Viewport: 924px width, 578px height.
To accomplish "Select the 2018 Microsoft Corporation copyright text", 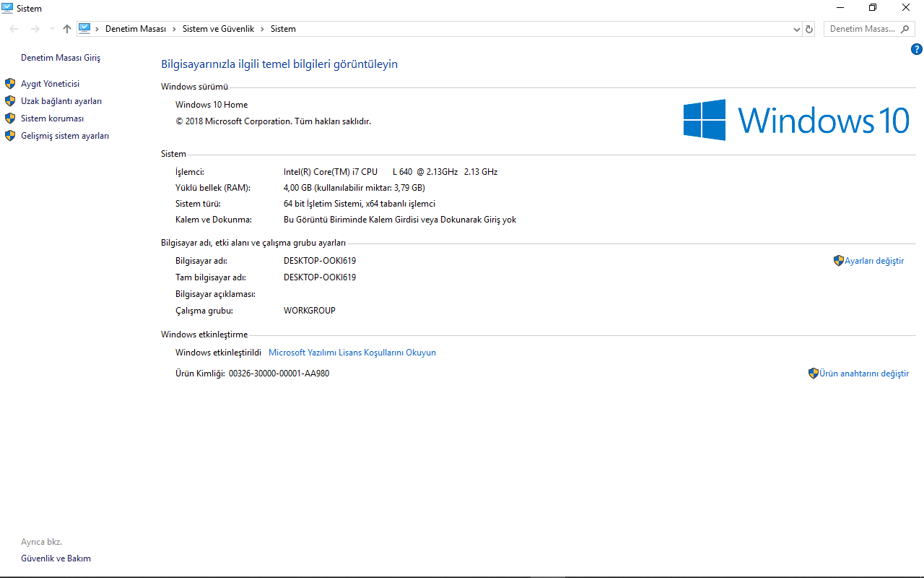I will coord(273,121).
